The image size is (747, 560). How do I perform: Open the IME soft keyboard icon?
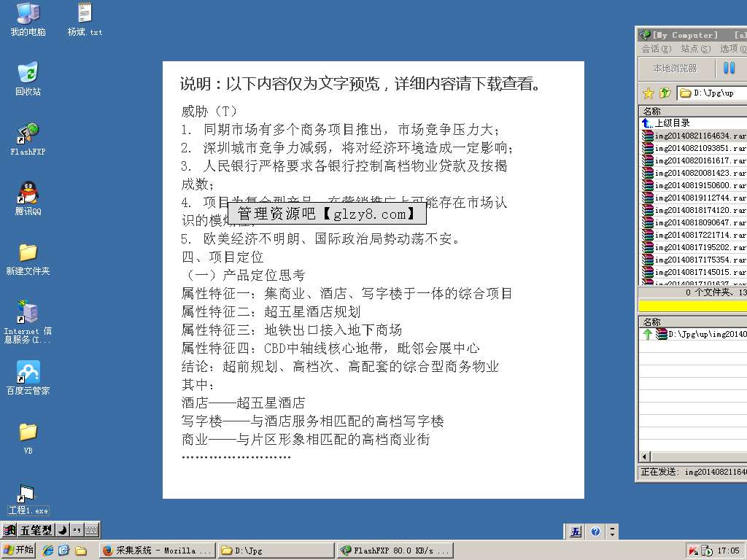91,529
